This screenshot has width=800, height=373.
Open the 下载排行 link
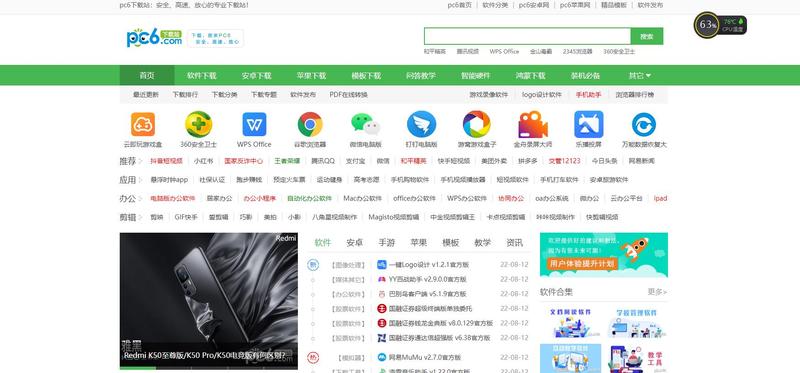185,94
